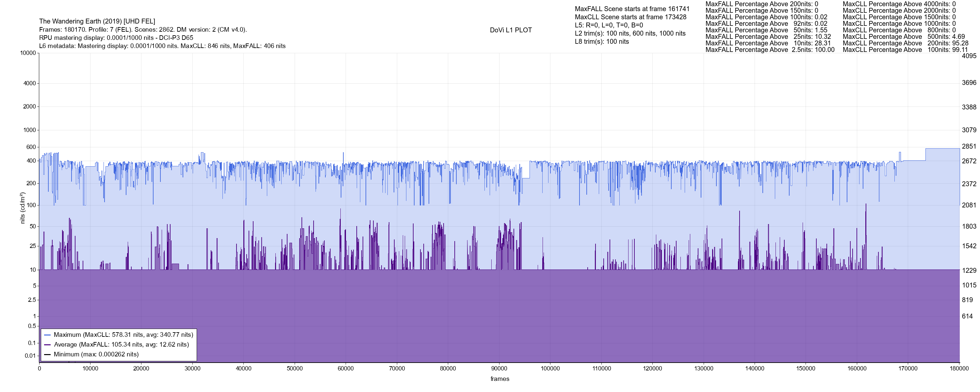The width and height of the screenshot is (980, 392).
Task: Click the blue Maximum legend line swatch
Action: point(48,335)
